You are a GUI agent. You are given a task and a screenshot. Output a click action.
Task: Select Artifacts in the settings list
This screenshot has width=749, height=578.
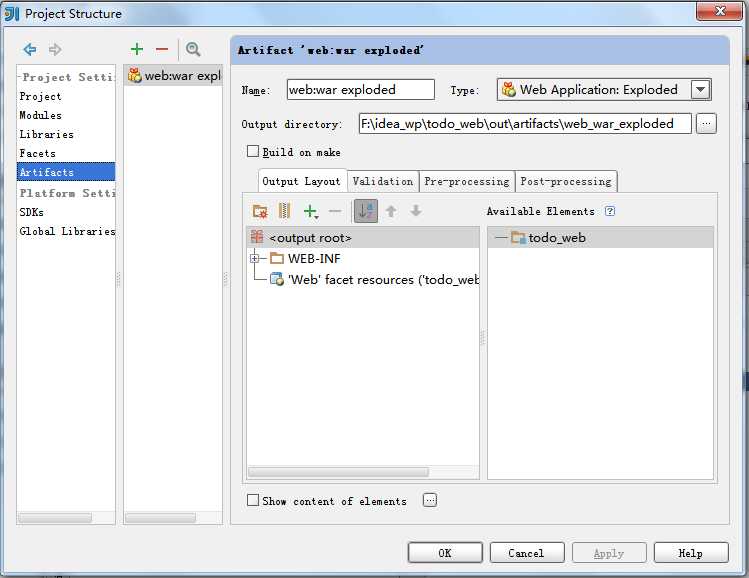[x=66, y=172]
